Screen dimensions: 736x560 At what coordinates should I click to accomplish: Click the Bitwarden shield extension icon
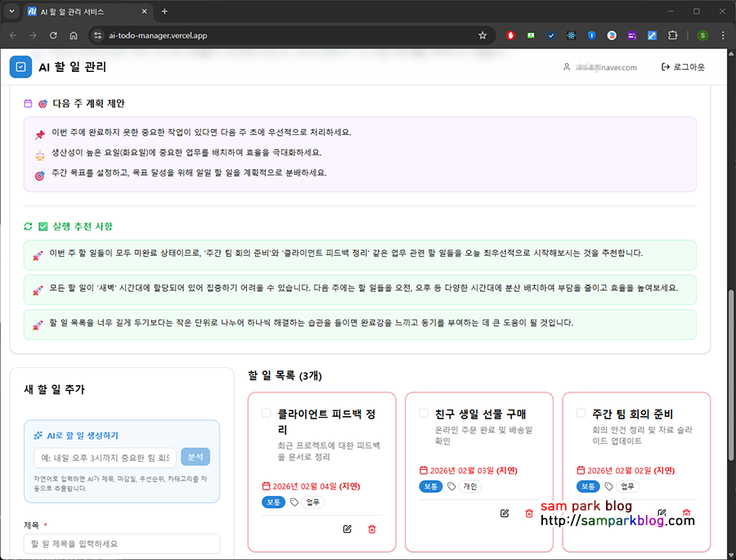click(591, 35)
